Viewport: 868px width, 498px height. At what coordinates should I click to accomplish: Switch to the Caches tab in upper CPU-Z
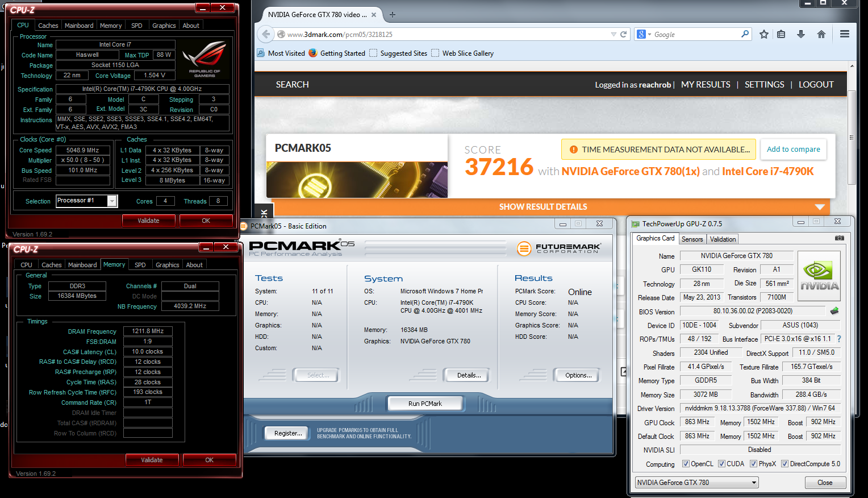(48, 26)
